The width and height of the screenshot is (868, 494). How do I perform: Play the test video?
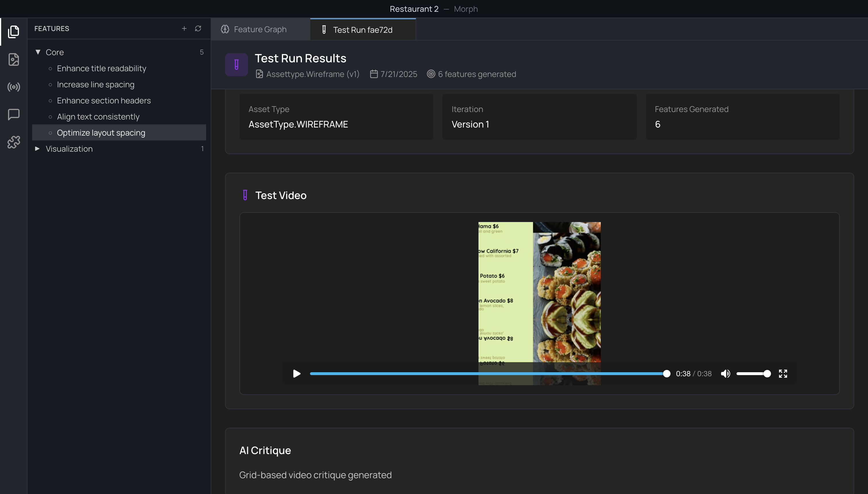point(296,374)
